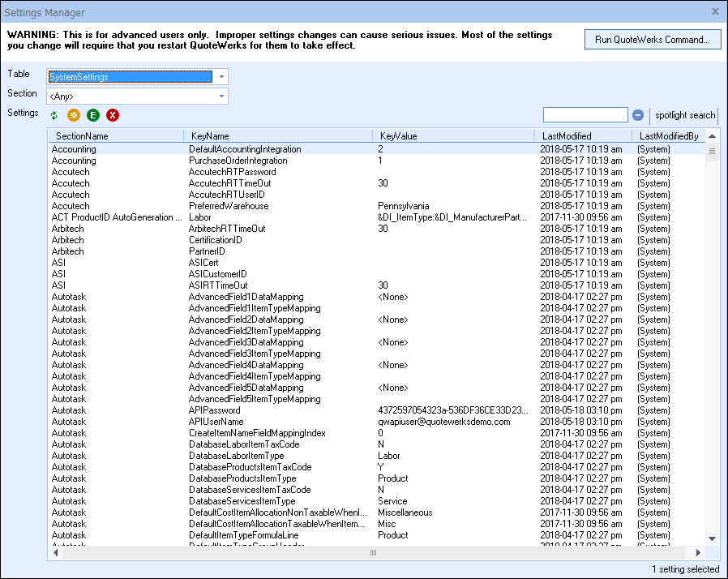
Task: Sort by the LastModified column header
Action: (567, 136)
